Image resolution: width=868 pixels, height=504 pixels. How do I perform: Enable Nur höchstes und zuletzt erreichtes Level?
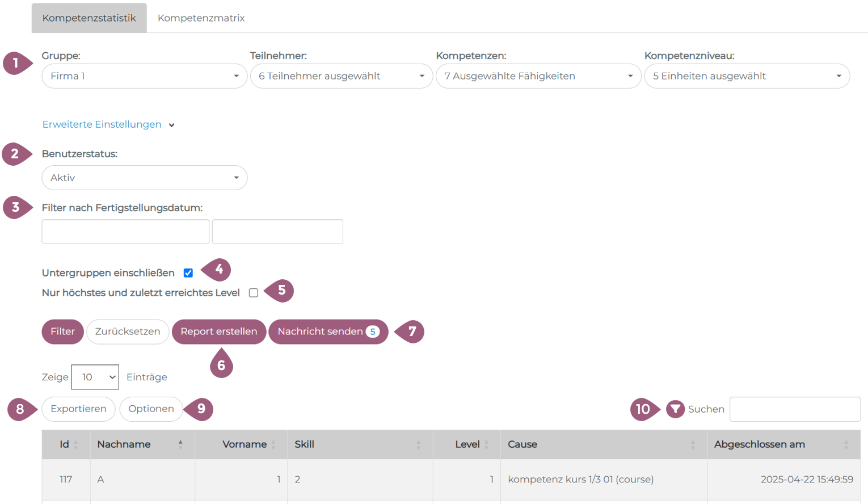pos(254,293)
